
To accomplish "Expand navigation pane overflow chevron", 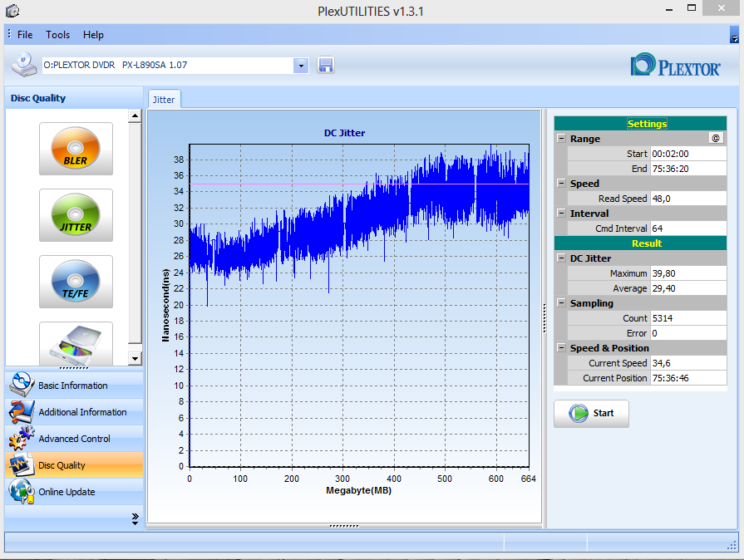I will 135,518.
